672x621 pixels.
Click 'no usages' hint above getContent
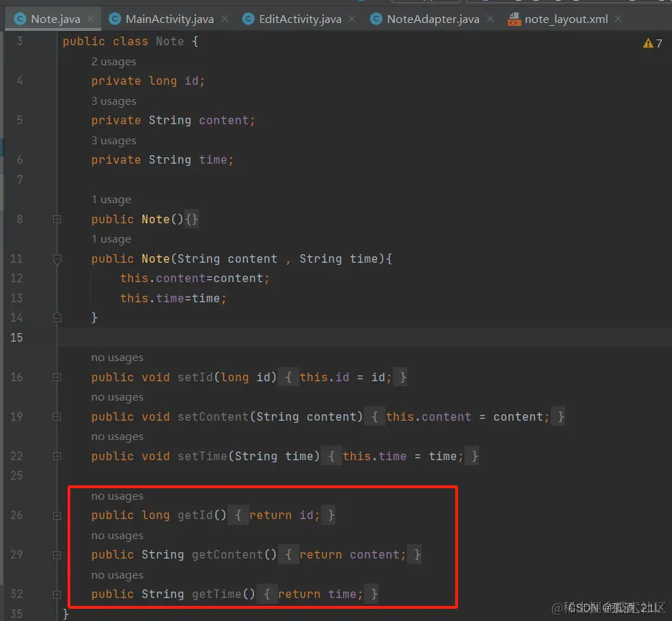point(117,536)
